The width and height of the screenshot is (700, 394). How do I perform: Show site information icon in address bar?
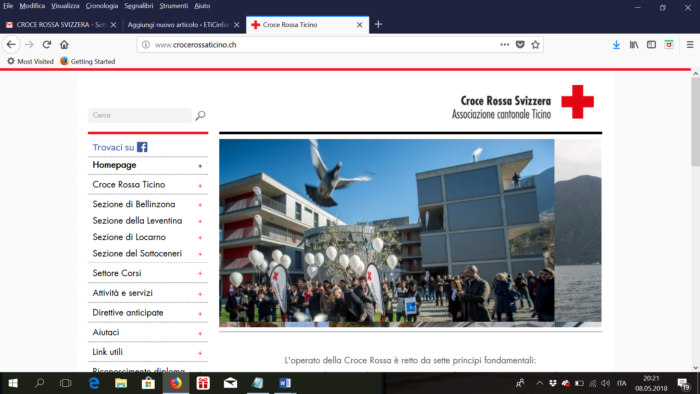[146, 45]
